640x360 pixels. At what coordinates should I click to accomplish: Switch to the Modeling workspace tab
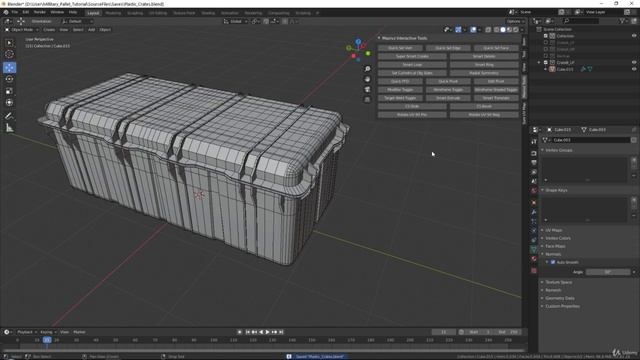pyautogui.click(x=113, y=13)
